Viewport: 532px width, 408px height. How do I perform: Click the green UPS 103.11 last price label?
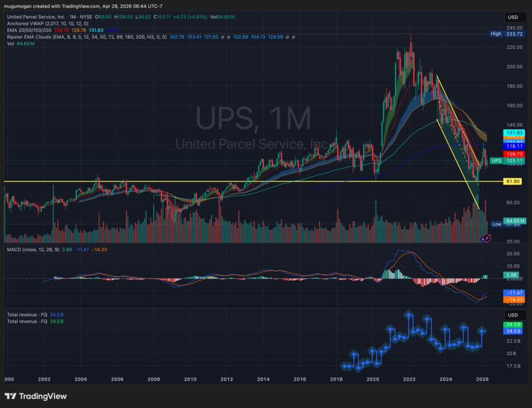[x=511, y=161]
